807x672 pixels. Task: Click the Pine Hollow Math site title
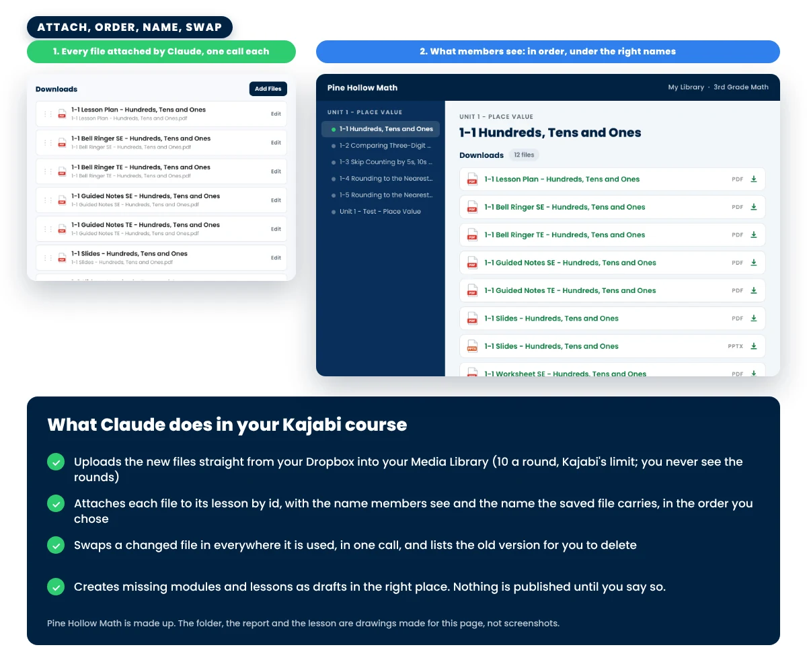(362, 87)
